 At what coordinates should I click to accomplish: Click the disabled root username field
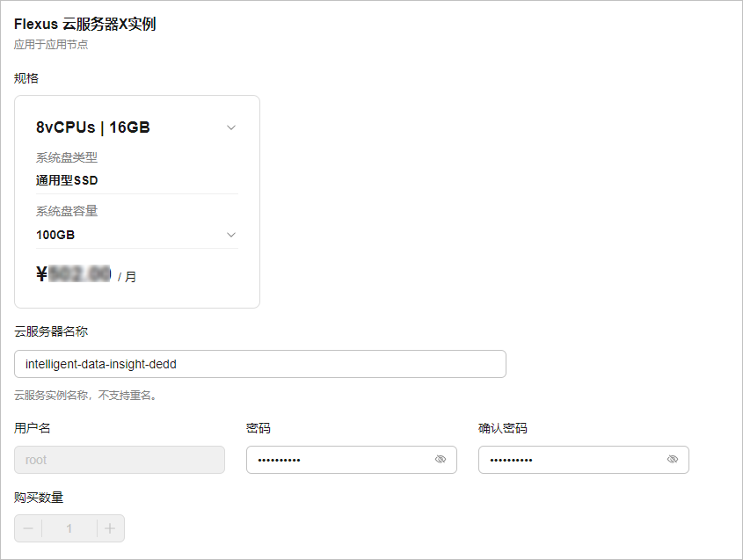pyautogui.click(x=120, y=460)
